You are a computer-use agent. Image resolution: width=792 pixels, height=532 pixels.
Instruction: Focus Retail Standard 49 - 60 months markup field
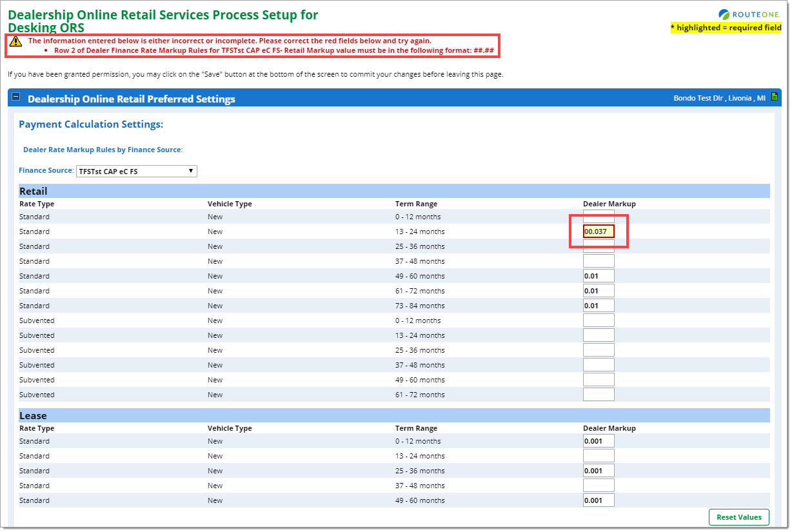tap(599, 276)
